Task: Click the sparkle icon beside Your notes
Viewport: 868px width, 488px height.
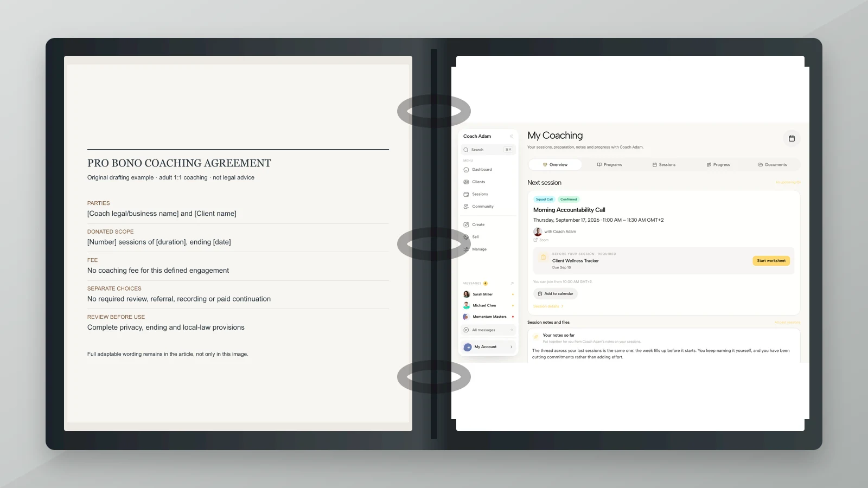Action: click(x=536, y=337)
